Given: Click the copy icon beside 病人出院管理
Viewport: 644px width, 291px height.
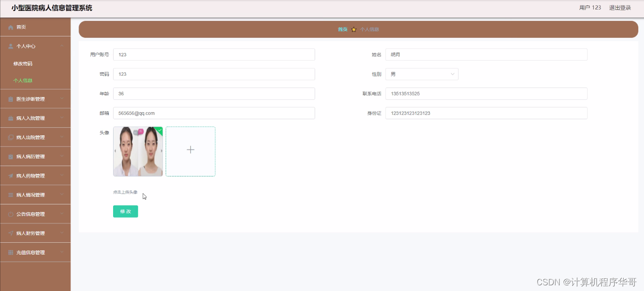Looking at the screenshot, I should click(x=11, y=138).
